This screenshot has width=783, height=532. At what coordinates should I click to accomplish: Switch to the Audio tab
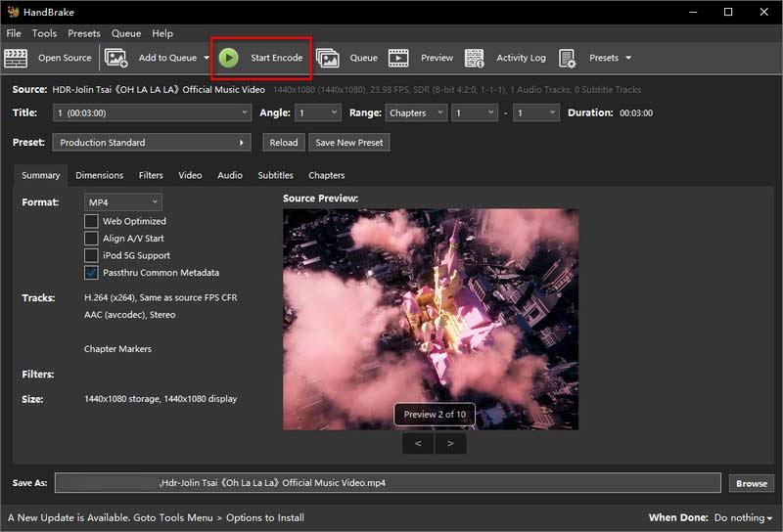230,175
